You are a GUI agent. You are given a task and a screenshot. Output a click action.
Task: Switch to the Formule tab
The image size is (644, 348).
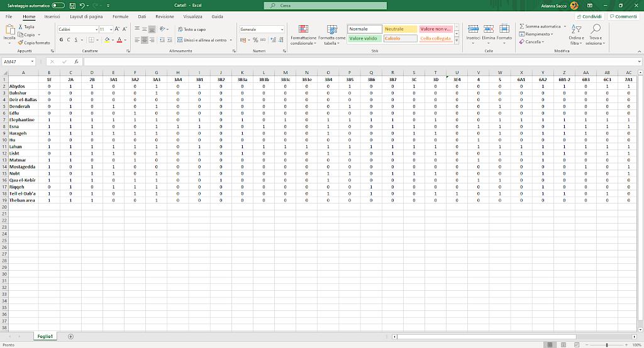(120, 16)
